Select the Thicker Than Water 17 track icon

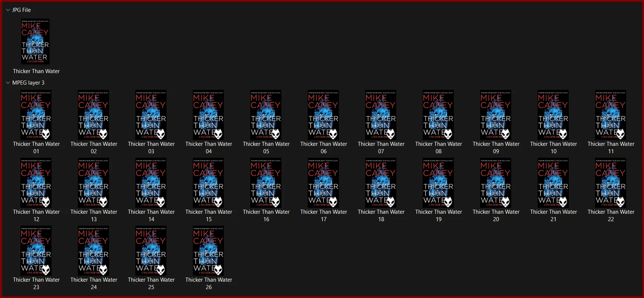(x=323, y=183)
